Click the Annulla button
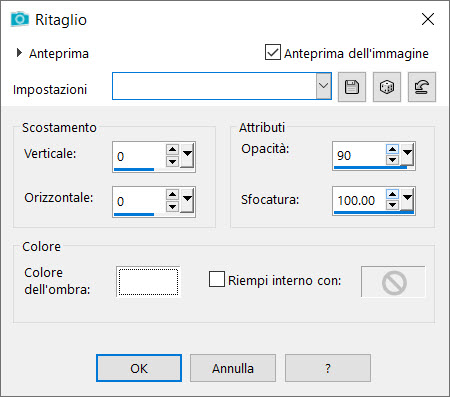 [x=233, y=368]
